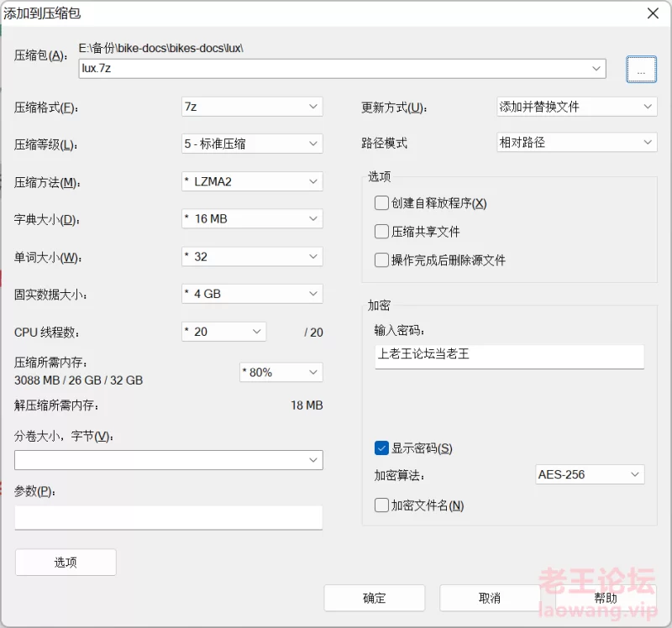The width and height of the screenshot is (672, 628).
Task: Open the 固实数据大小 4 GB dropdown
Action: pyautogui.click(x=252, y=294)
